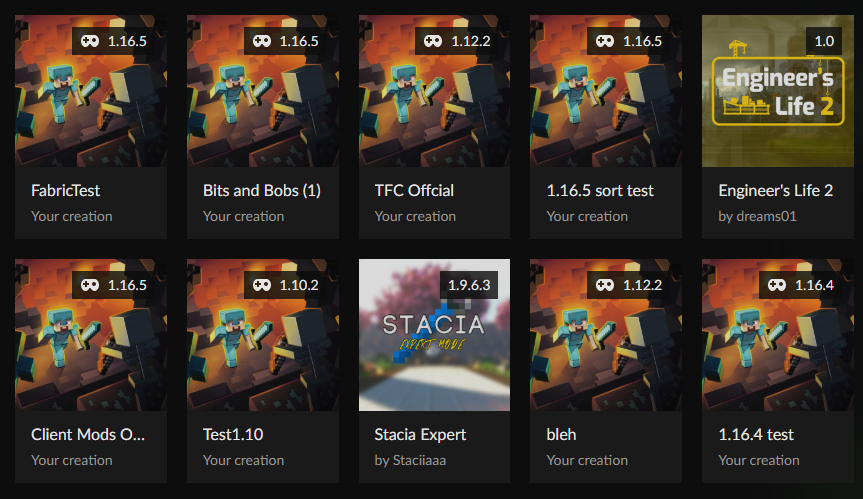Click gamepad icon on Test1.10 card

[x=261, y=285]
